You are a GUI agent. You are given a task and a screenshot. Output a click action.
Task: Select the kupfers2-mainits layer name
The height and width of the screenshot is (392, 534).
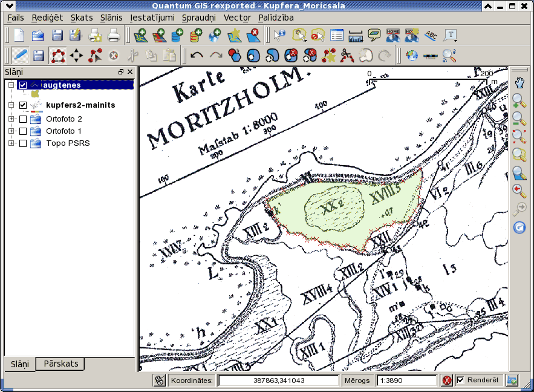pos(80,105)
